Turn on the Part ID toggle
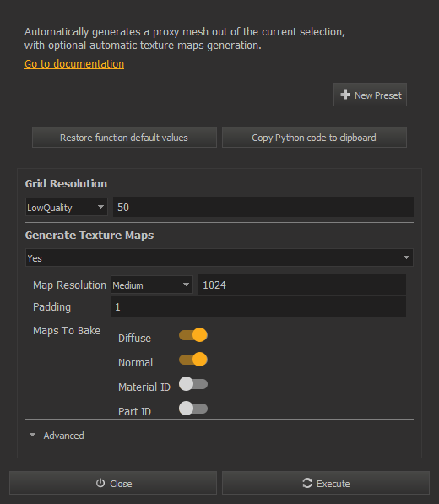This screenshot has width=439, height=504. click(193, 409)
